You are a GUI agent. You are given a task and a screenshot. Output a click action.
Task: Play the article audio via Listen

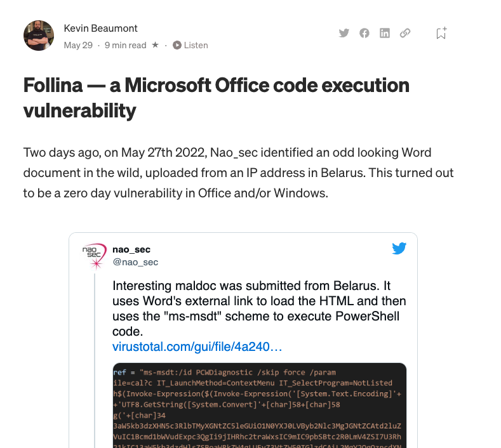tap(190, 45)
